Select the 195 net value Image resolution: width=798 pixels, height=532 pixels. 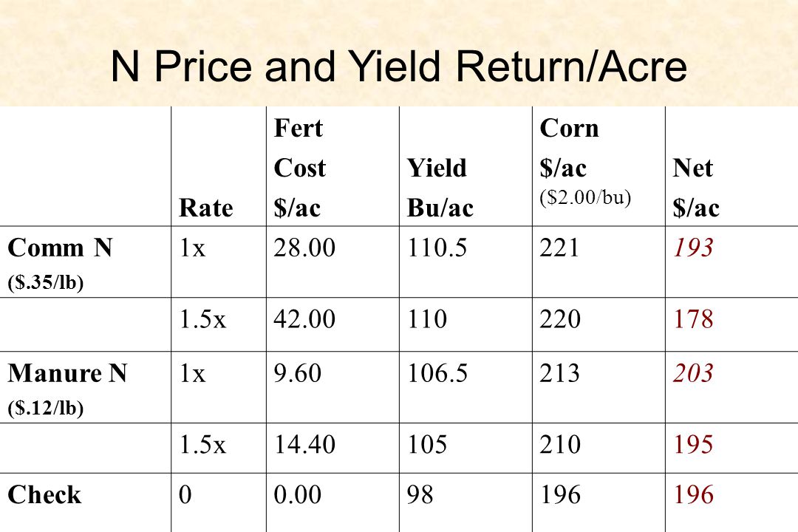pos(693,444)
